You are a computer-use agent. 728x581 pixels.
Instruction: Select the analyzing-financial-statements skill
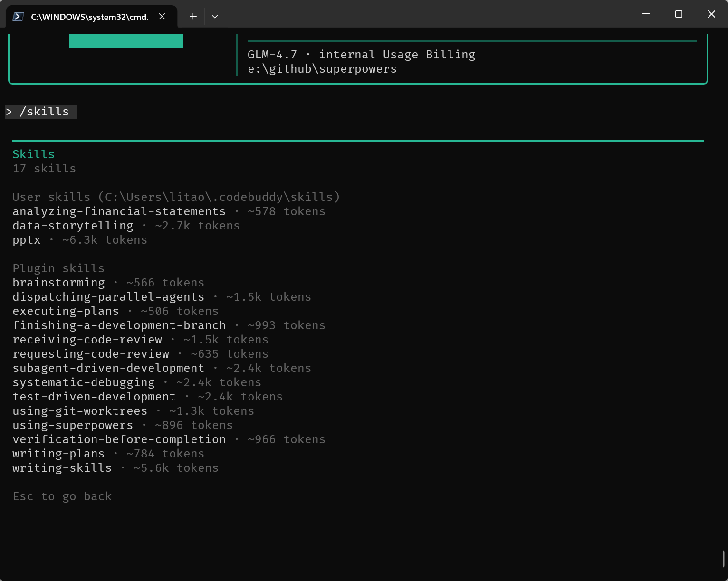click(119, 211)
